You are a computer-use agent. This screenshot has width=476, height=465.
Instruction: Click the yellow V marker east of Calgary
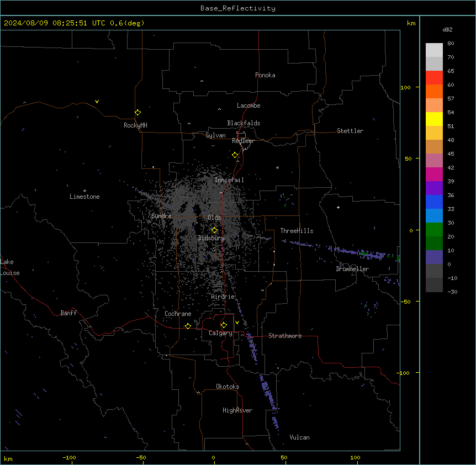coord(237,323)
